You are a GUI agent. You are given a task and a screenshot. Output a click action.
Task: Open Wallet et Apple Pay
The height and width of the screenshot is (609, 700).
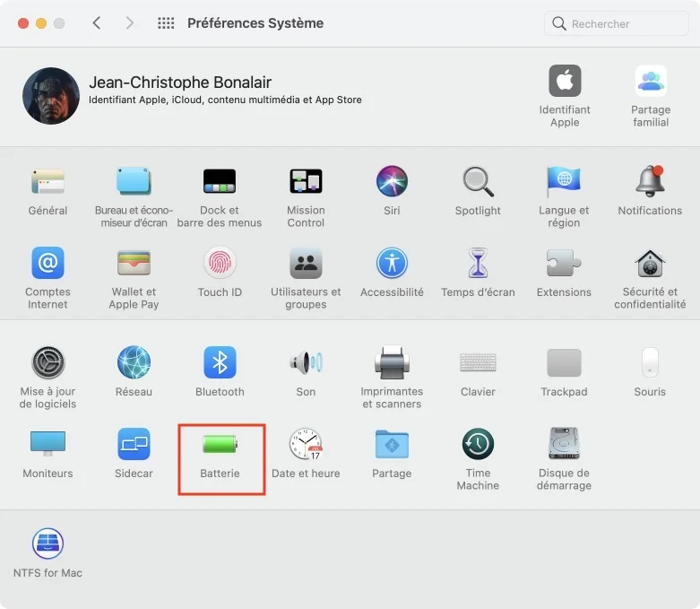point(134,263)
